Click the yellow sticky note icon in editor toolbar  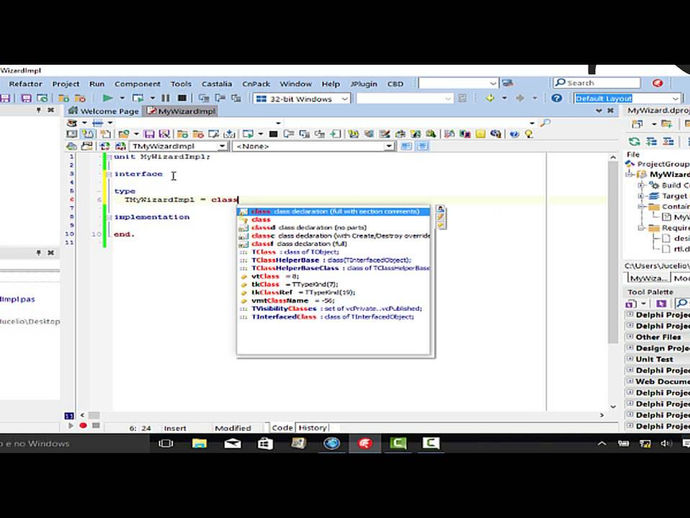coord(481,134)
